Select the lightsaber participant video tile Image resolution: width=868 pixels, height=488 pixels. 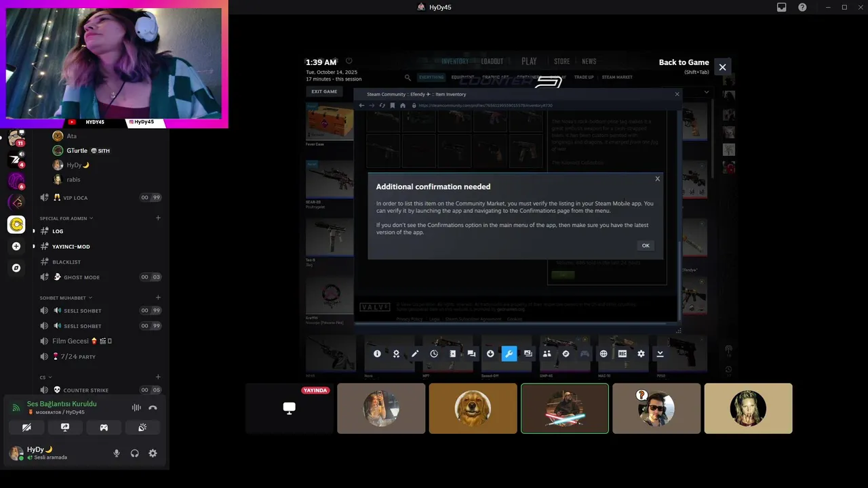pos(565,408)
